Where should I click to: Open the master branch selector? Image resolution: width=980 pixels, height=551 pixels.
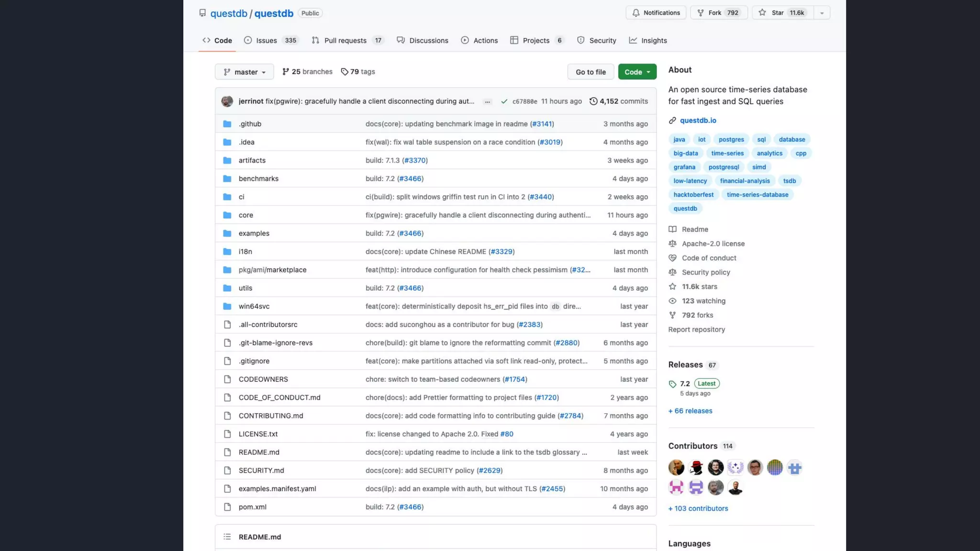[x=244, y=72]
